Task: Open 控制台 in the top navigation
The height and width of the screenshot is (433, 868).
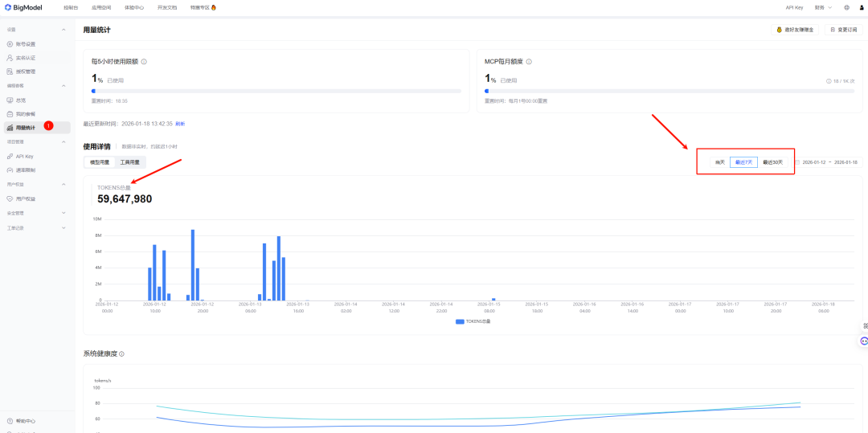Action: coord(71,8)
